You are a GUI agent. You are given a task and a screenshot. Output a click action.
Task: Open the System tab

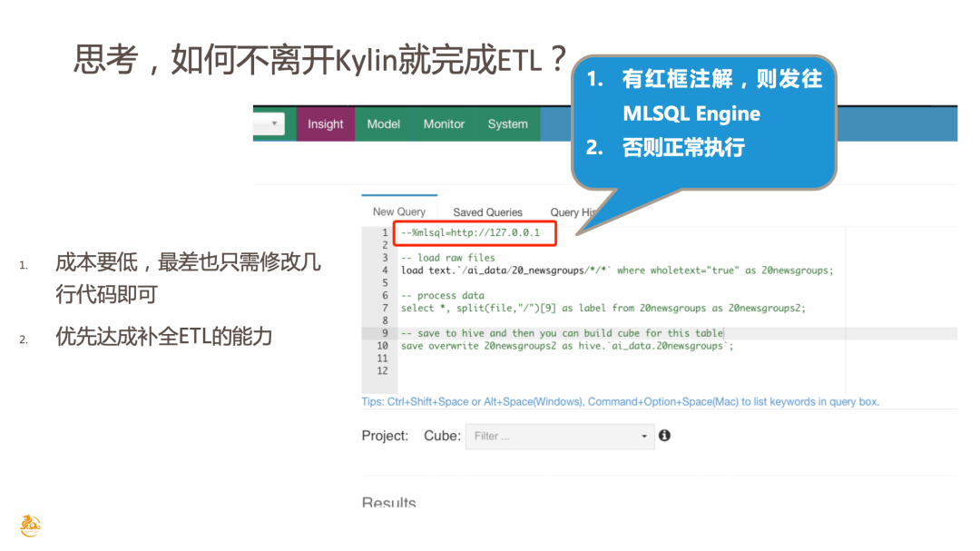coord(507,123)
